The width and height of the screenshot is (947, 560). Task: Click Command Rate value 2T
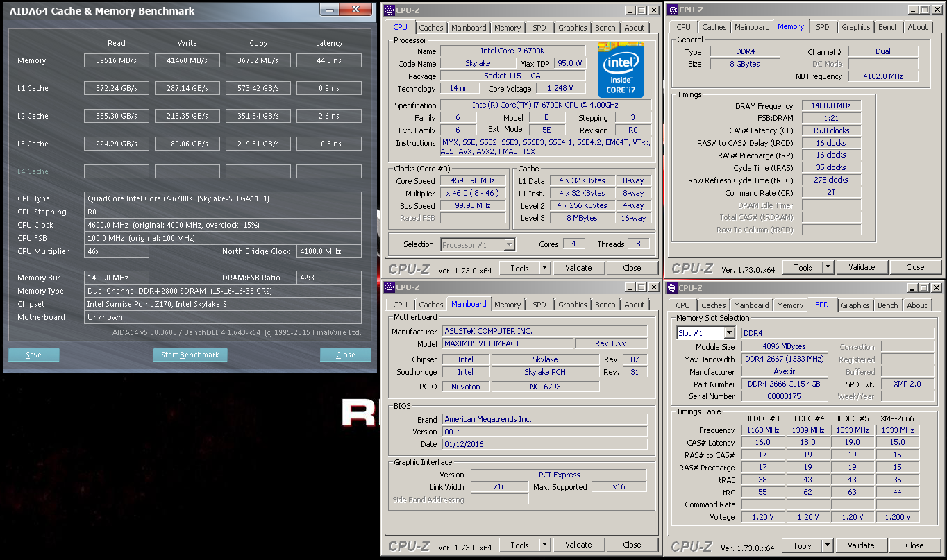(831, 193)
